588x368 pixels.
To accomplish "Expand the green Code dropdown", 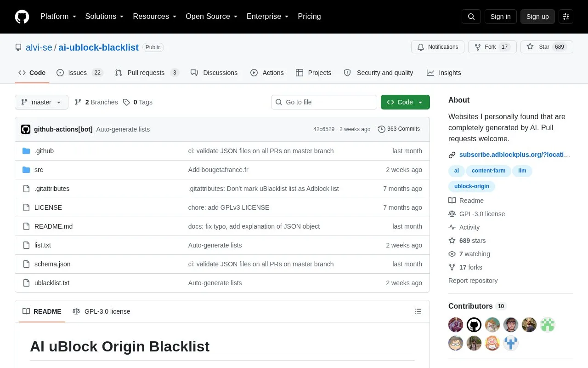I will (405, 102).
